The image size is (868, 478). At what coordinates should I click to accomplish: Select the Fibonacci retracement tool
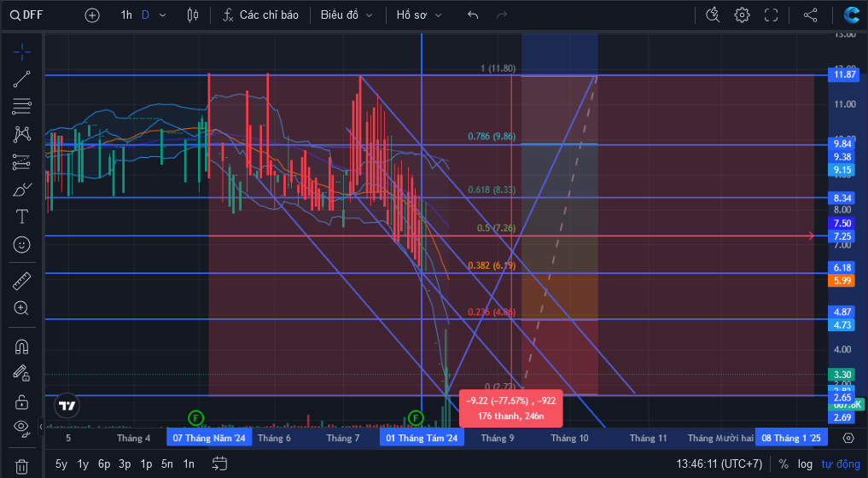click(x=21, y=107)
